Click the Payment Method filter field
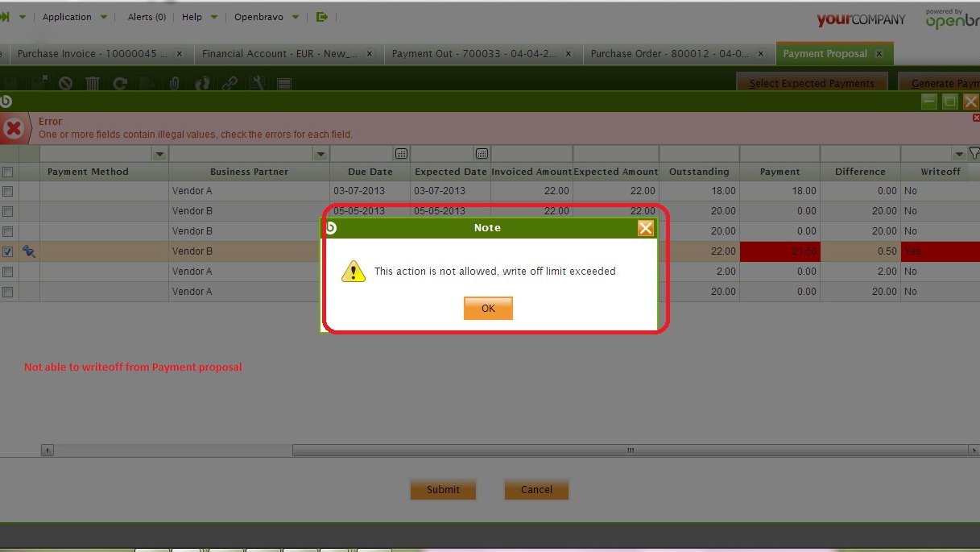 coord(96,153)
